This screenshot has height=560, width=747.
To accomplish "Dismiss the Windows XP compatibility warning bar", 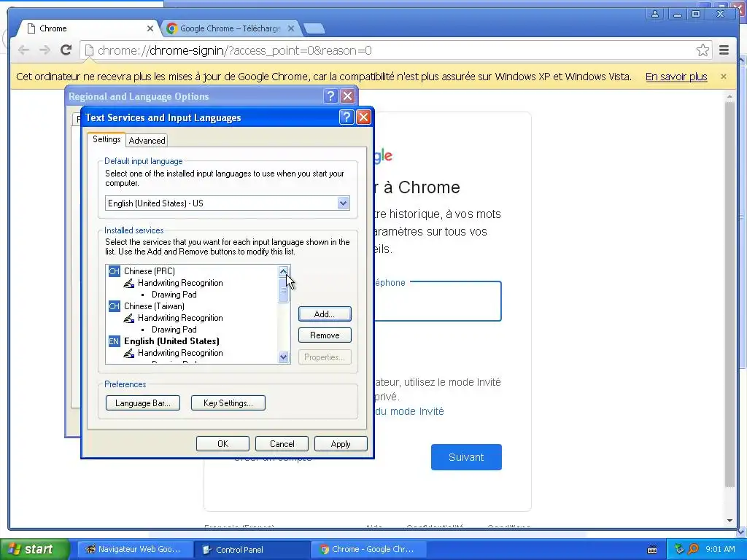I will [x=724, y=76].
